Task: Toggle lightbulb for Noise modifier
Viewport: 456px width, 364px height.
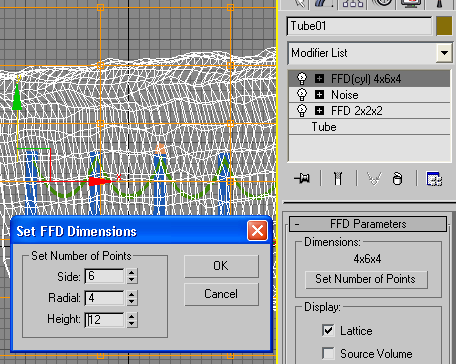Action: click(302, 95)
